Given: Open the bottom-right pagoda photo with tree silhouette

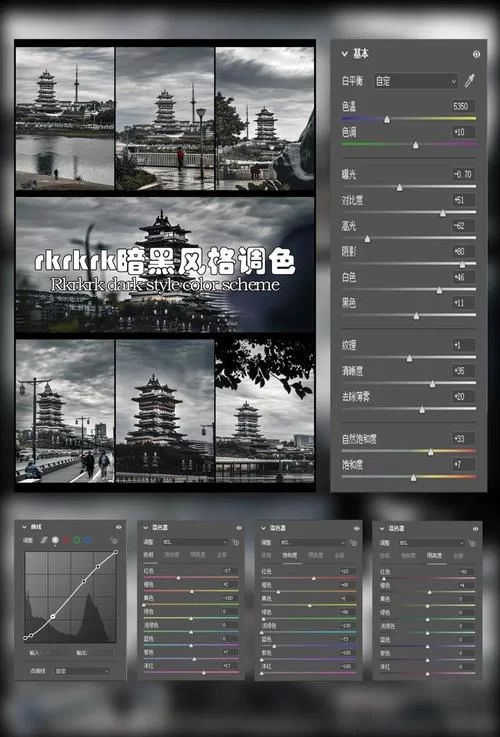Looking at the screenshot, I should (265, 410).
